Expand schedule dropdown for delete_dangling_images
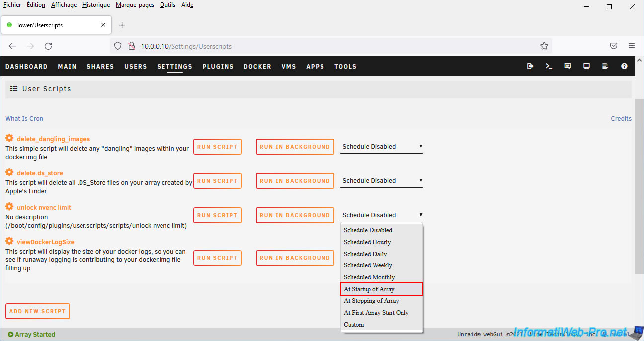The height and width of the screenshot is (341, 644). point(381,147)
